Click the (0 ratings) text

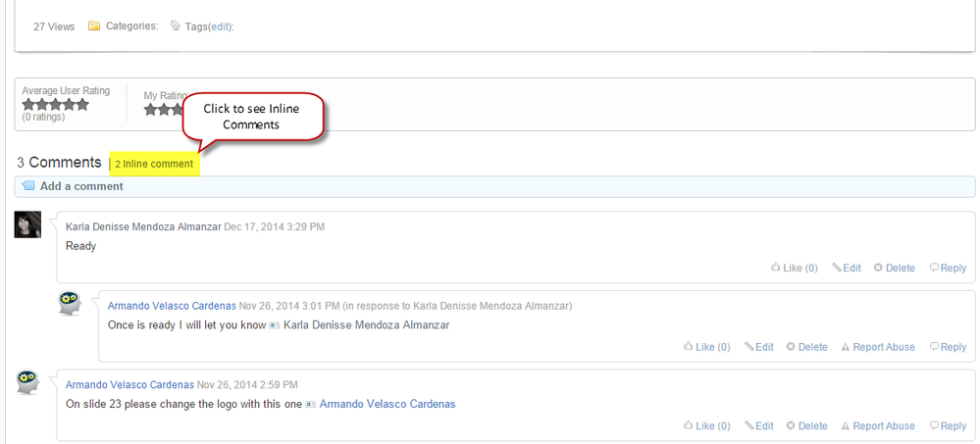[x=44, y=117]
